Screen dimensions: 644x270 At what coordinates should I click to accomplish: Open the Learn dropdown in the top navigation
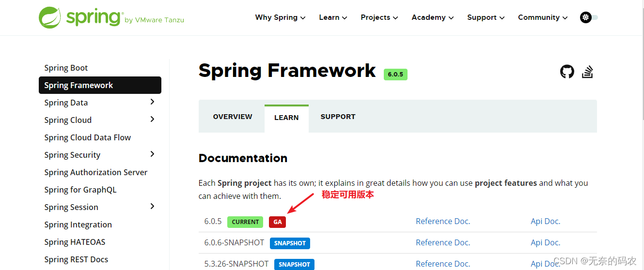tap(333, 17)
